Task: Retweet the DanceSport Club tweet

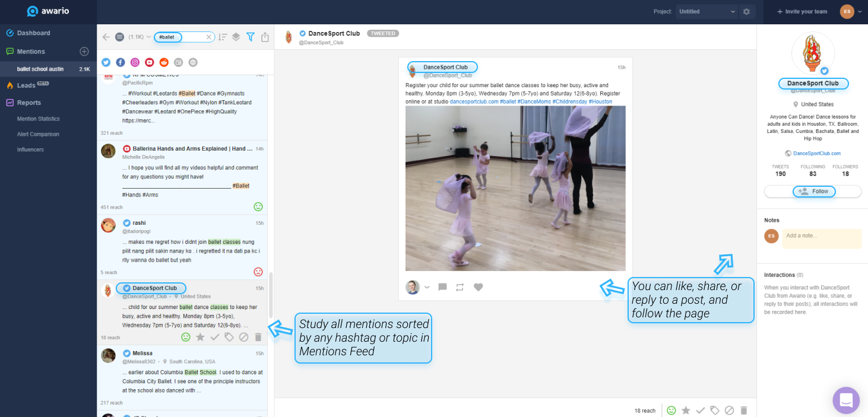Action: pyautogui.click(x=460, y=288)
